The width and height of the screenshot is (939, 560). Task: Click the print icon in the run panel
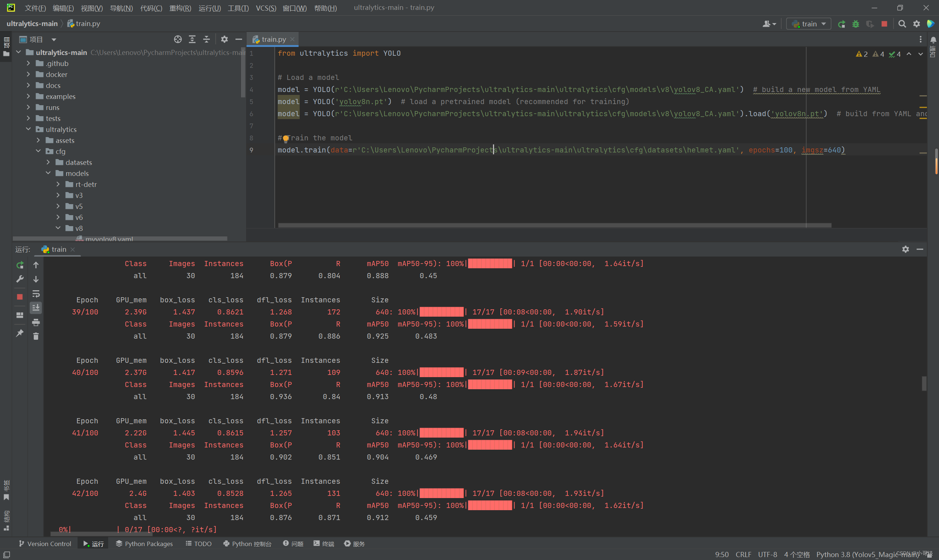pyautogui.click(x=36, y=322)
